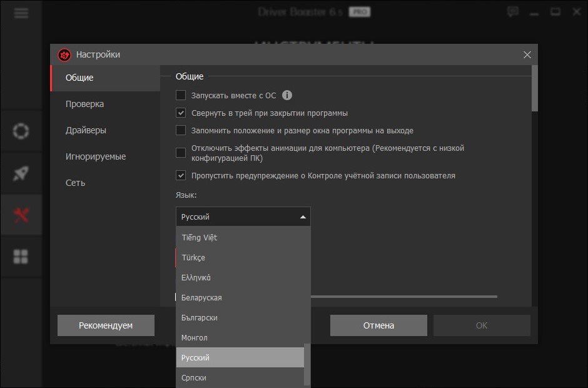Enable the Запускать вместе с ОС checkbox

(x=181, y=96)
